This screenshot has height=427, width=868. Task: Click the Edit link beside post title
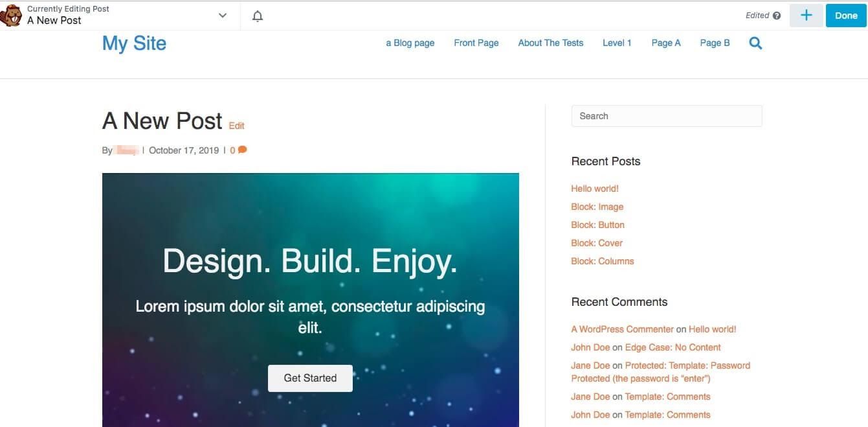pyautogui.click(x=236, y=126)
